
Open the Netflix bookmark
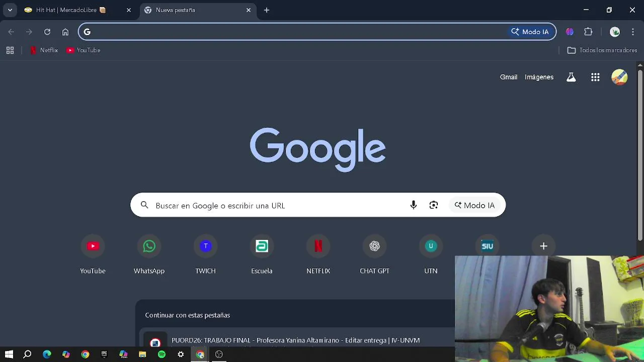[x=44, y=50]
